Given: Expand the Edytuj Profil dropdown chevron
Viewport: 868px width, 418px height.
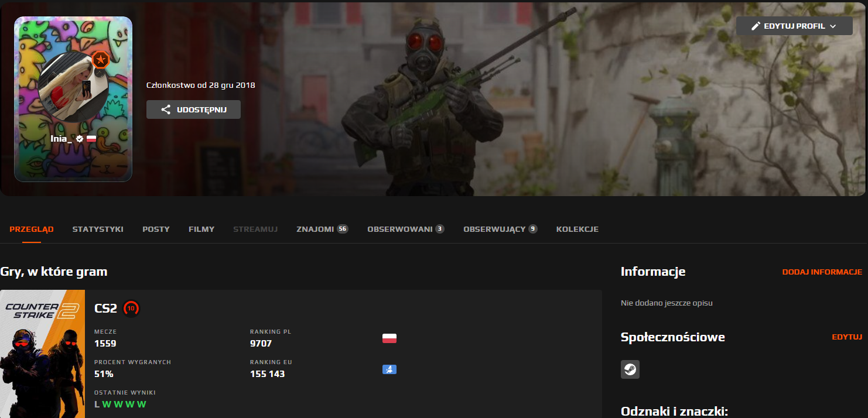Looking at the screenshot, I should click(833, 26).
